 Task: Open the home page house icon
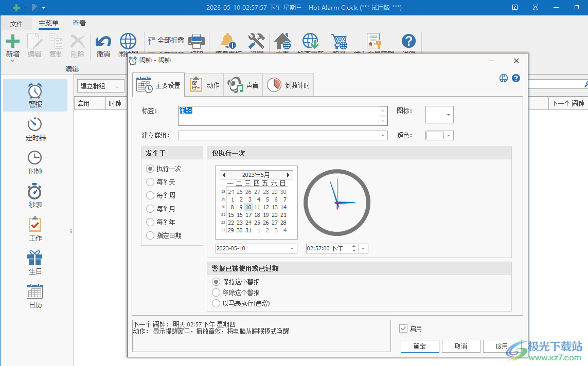(283, 41)
